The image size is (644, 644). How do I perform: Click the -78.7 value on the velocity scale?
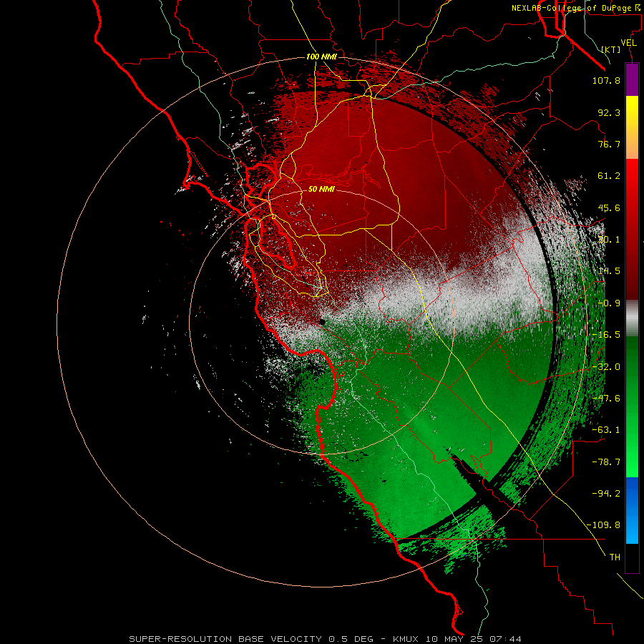606,462
